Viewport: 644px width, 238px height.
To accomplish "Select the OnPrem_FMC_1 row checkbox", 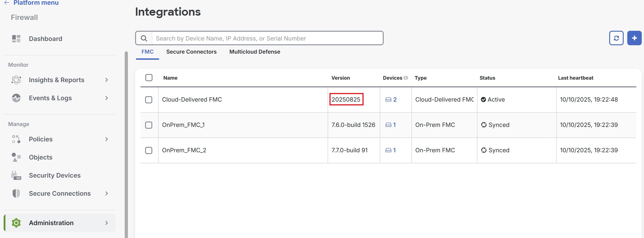I will (x=149, y=125).
